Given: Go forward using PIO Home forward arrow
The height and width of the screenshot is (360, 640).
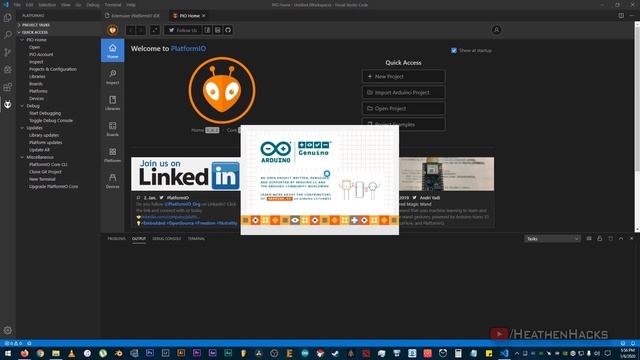Looking at the screenshot, I should (x=140, y=30).
